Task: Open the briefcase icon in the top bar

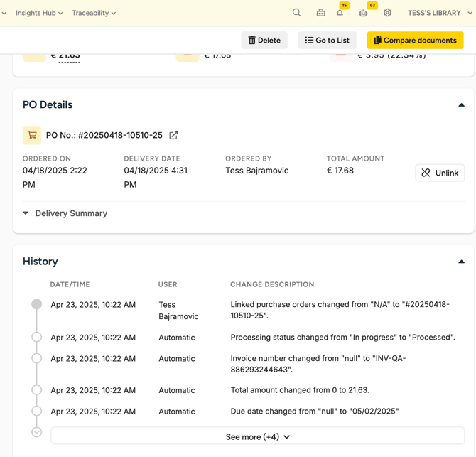Action: coord(320,13)
